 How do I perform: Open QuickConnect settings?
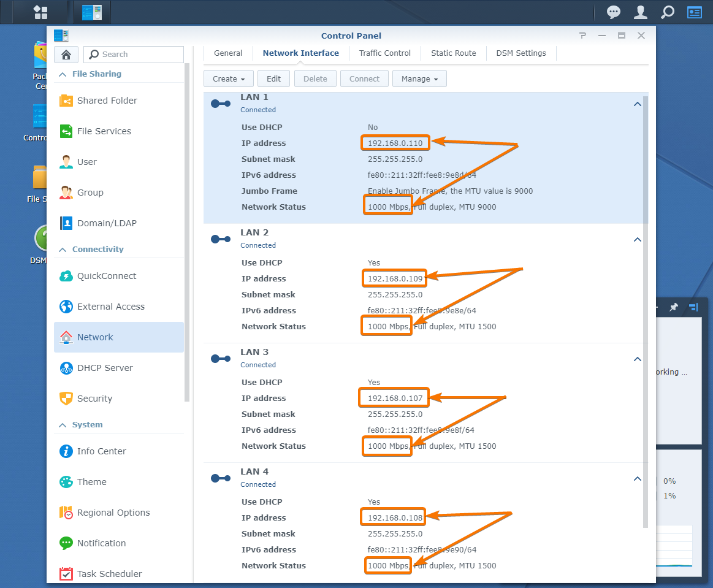pos(106,276)
